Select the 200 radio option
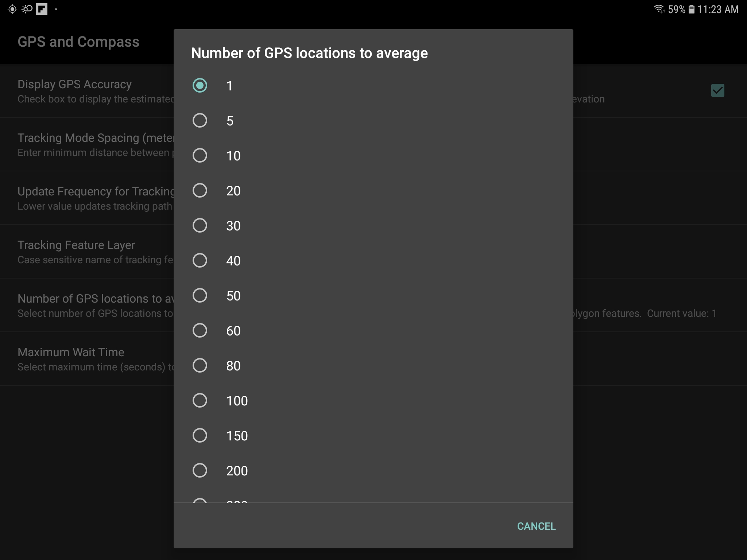The width and height of the screenshot is (747, 560). click(x=200, y=471)
